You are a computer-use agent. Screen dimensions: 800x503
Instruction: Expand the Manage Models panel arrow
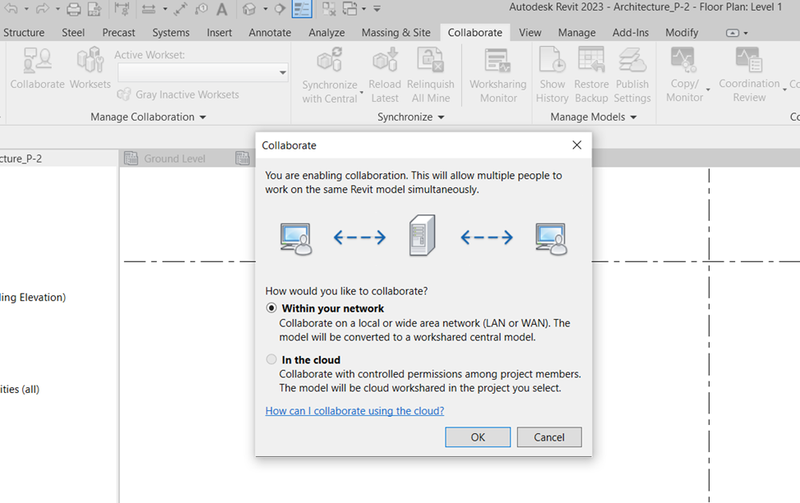pos(633,117)
